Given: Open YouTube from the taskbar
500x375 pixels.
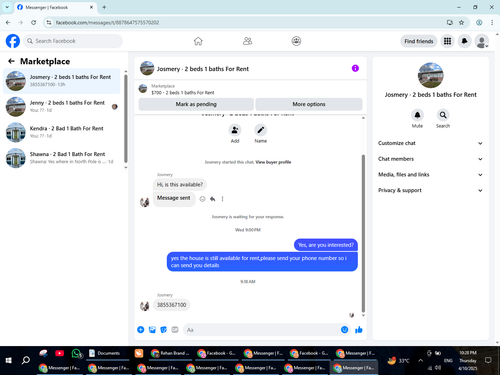Looking at the screenshot, I should point(60,353).
